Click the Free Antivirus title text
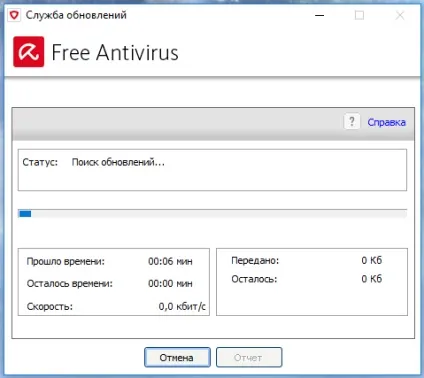The height and width of the screenshot is (378, 424). 115,53
